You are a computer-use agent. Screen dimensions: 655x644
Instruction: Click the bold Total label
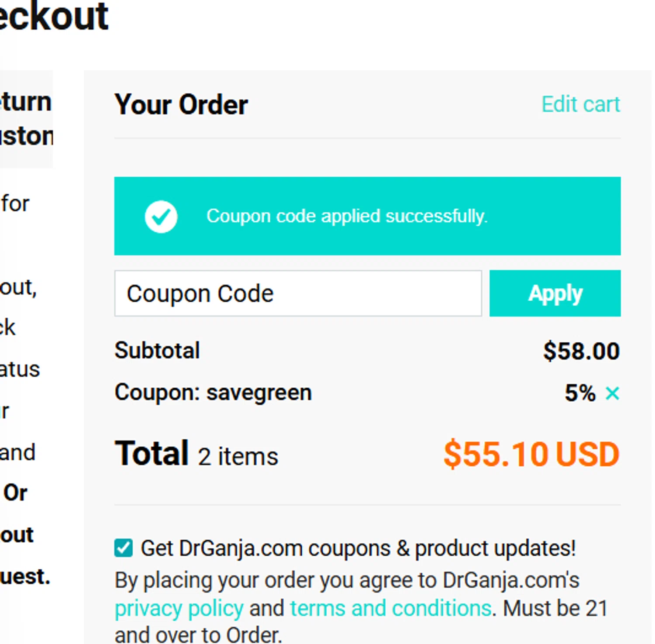click(x=152, y=454)
